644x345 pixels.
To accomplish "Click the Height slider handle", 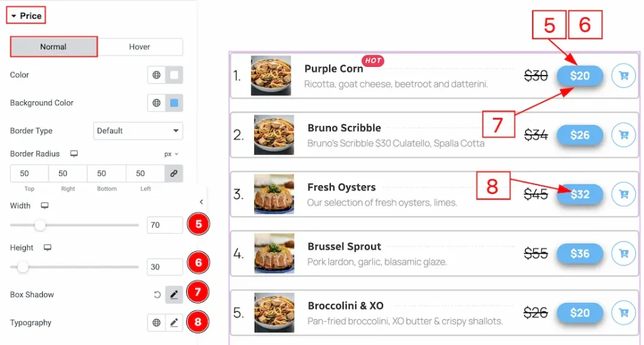I will click(x=23, y=267).
